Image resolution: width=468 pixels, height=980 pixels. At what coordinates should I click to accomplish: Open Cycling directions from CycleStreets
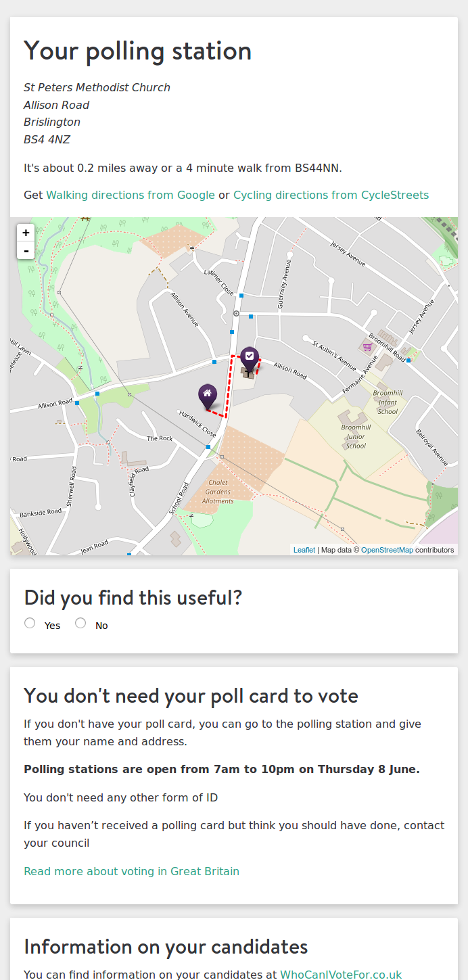pyautogui.click(x=331, y=195)
